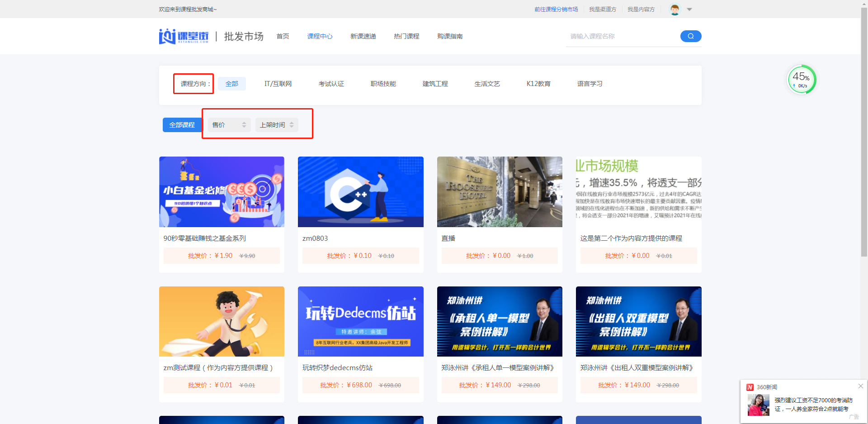868x424 pixels.
Task: Open the 360新闻 ad headline text
Action: [814, 405]
